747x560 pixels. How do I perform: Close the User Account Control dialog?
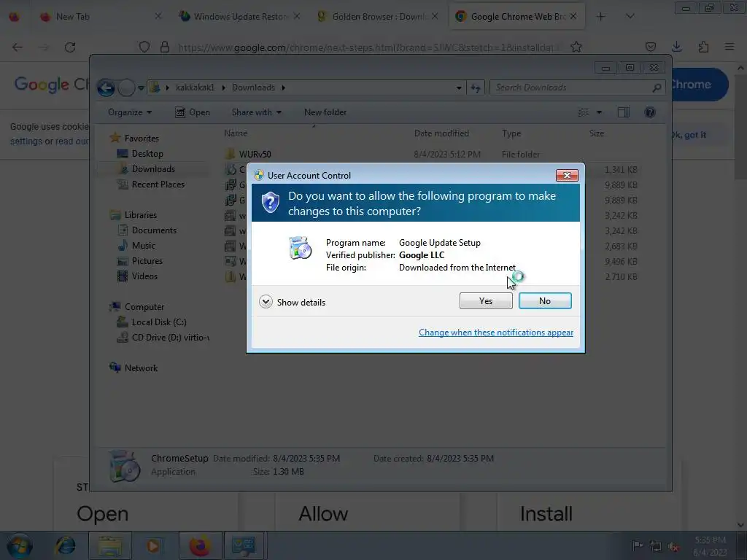coord(566,175)
